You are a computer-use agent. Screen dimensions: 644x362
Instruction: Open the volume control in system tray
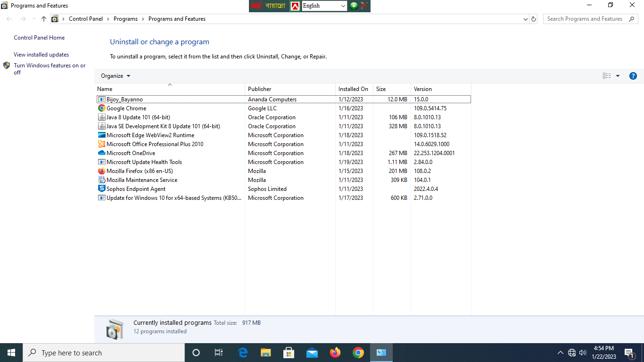pos(583,353)
